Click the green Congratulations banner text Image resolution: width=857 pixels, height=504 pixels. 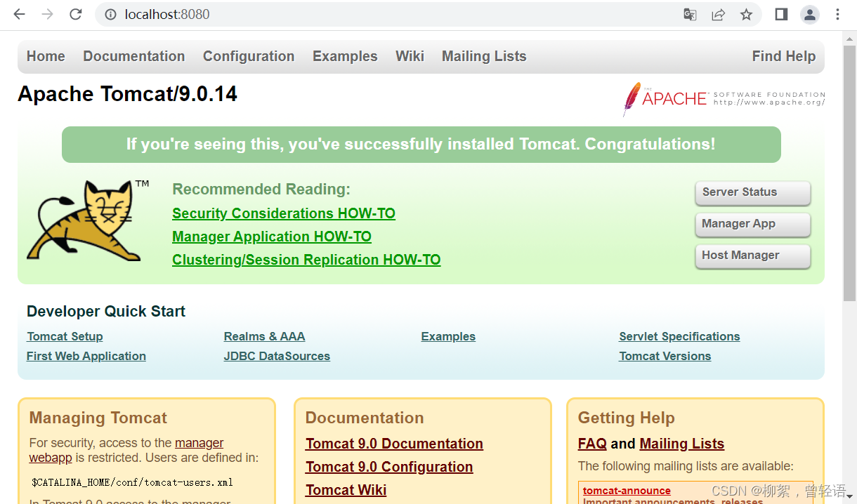point(421,145)
